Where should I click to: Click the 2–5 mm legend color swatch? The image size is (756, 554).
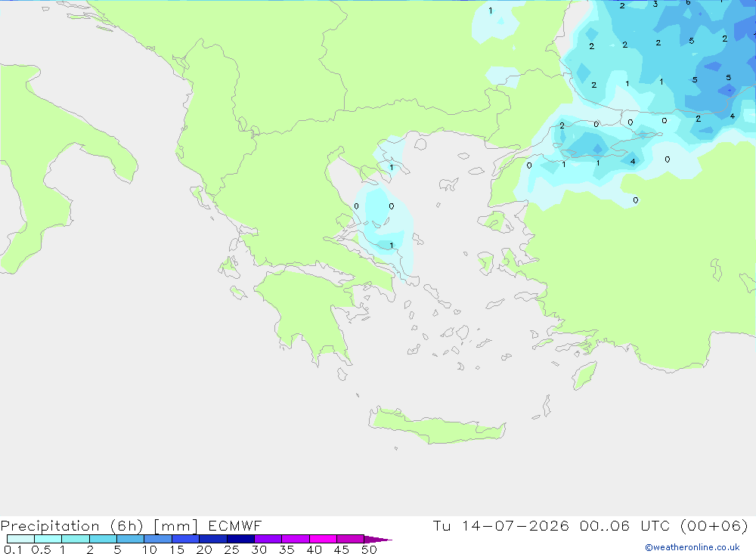point(103,539)
